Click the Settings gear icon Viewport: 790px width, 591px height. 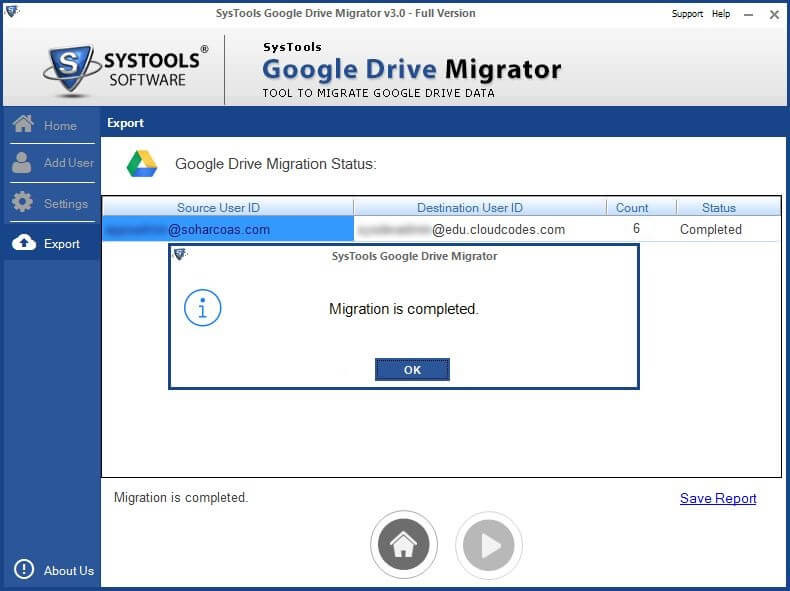point(22,202)
